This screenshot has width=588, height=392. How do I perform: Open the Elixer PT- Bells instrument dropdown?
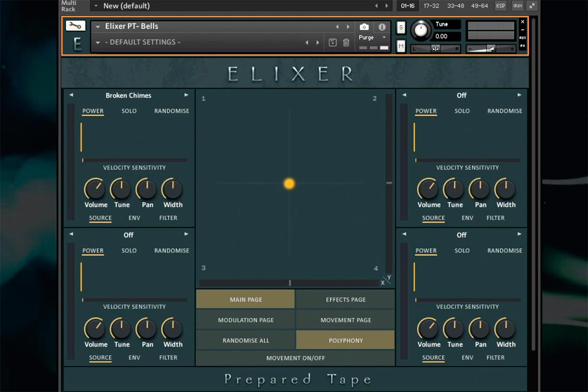pos(98,27)
